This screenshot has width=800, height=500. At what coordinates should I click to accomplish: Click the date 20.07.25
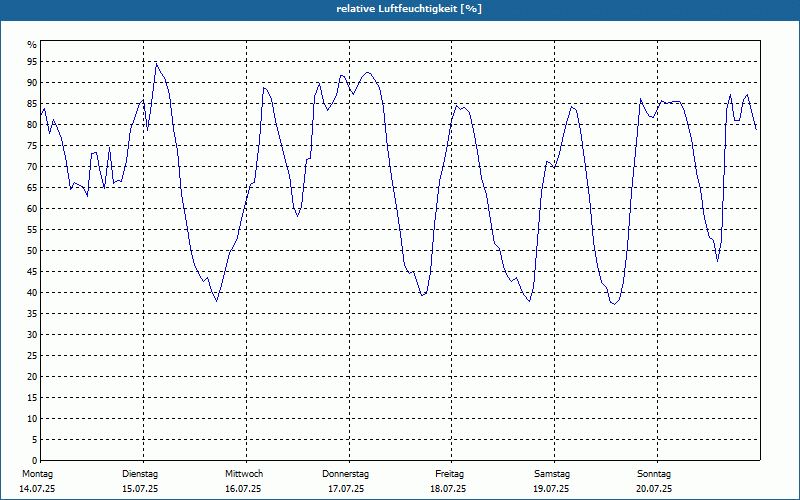click(x=654, y=489)
